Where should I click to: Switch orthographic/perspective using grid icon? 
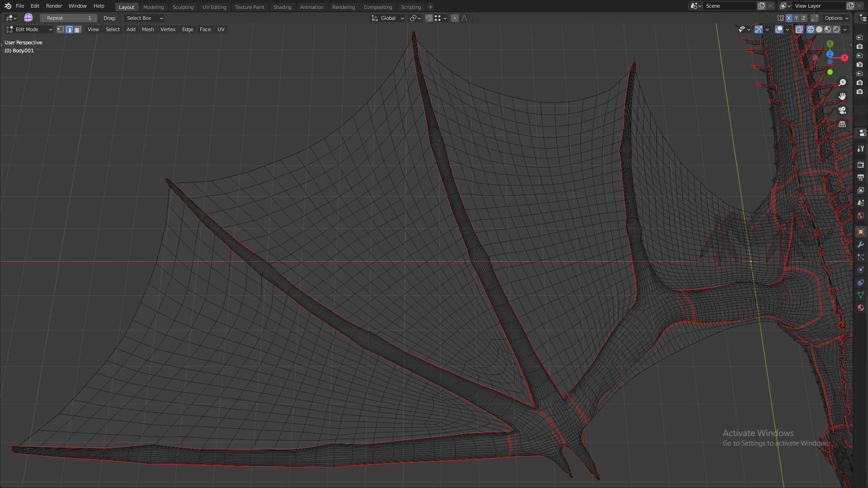pos(842,124)
